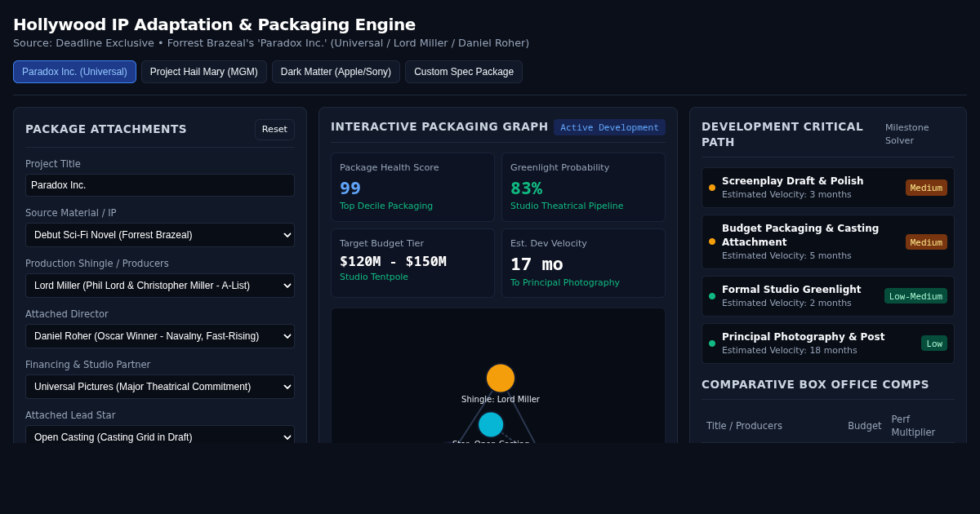Open the Screenplay Draft & Polish milestone
The image size is (980, 514).
[x=828, y=188]
